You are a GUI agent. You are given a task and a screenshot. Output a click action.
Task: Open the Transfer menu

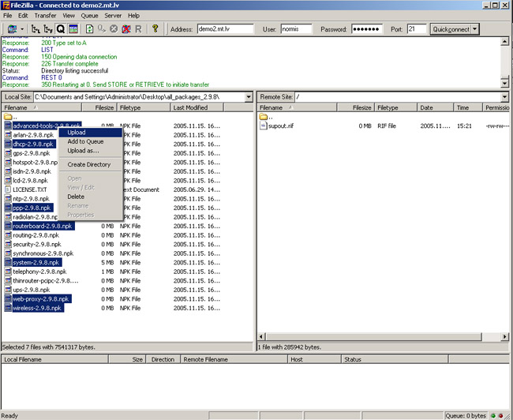tap(45, 15)
